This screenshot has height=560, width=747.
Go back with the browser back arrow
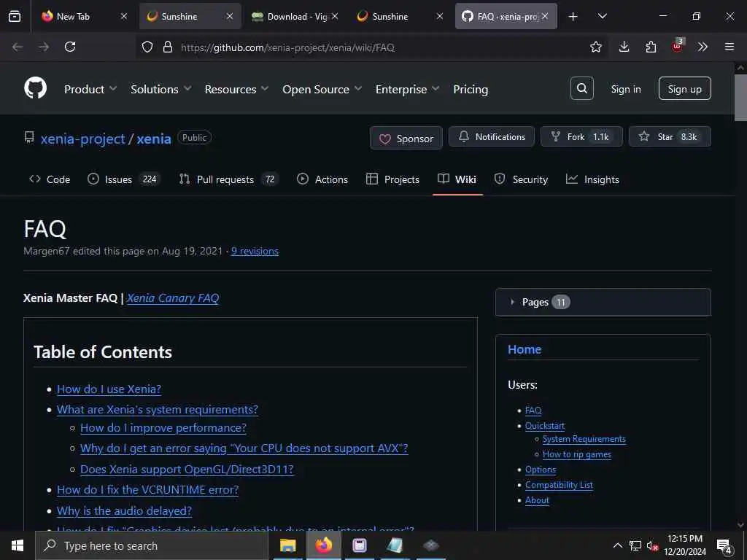(18, 47)
